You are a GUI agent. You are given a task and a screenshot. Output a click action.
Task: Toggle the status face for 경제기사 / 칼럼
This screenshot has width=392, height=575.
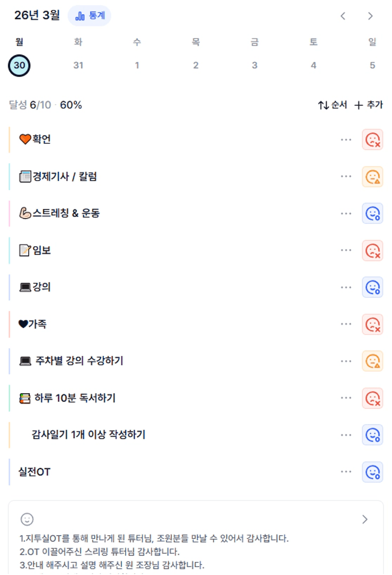(x=373, y=176)
